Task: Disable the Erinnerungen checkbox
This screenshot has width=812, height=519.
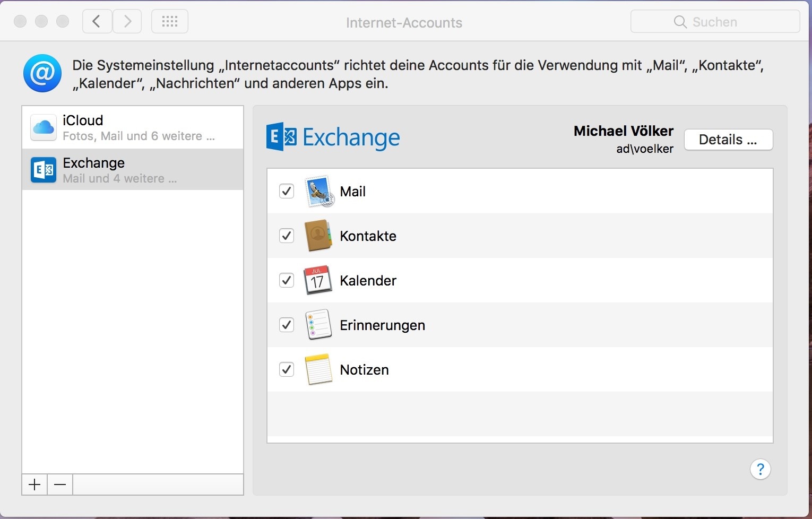Action: coord(287,325)
